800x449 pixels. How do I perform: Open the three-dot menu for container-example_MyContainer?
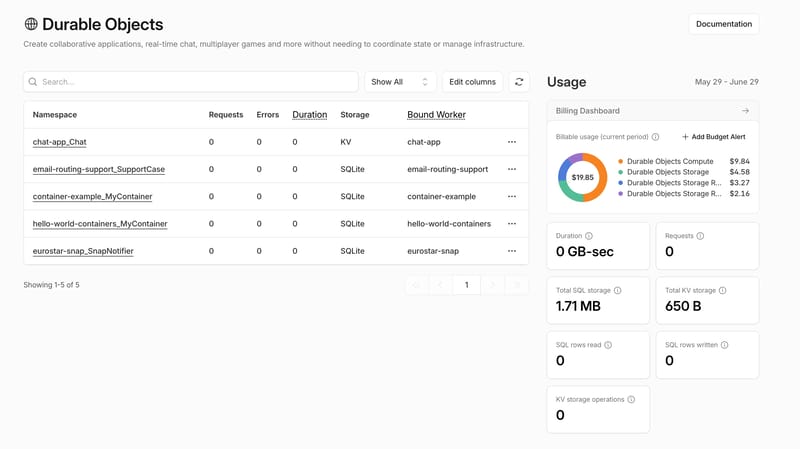512,196
